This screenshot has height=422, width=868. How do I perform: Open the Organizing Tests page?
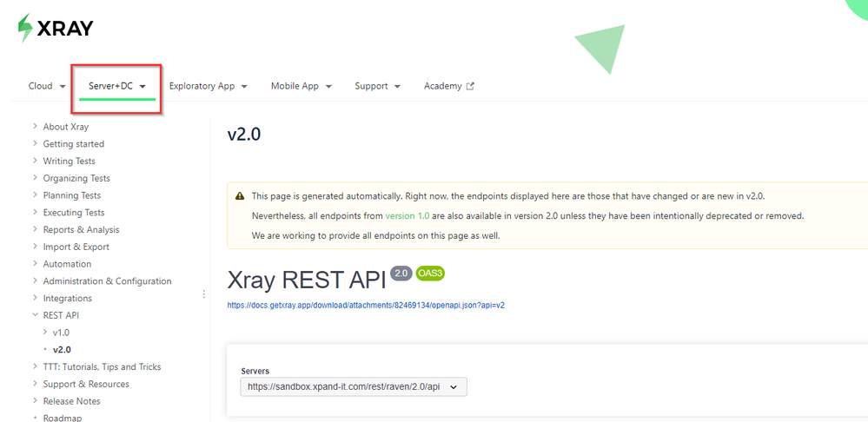[76, 178]
